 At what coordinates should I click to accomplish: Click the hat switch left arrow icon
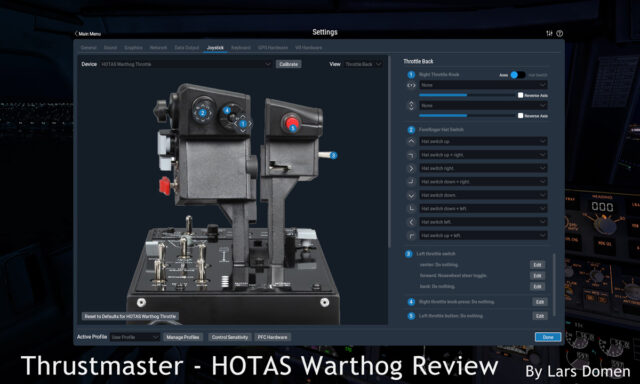coord(411,222)
